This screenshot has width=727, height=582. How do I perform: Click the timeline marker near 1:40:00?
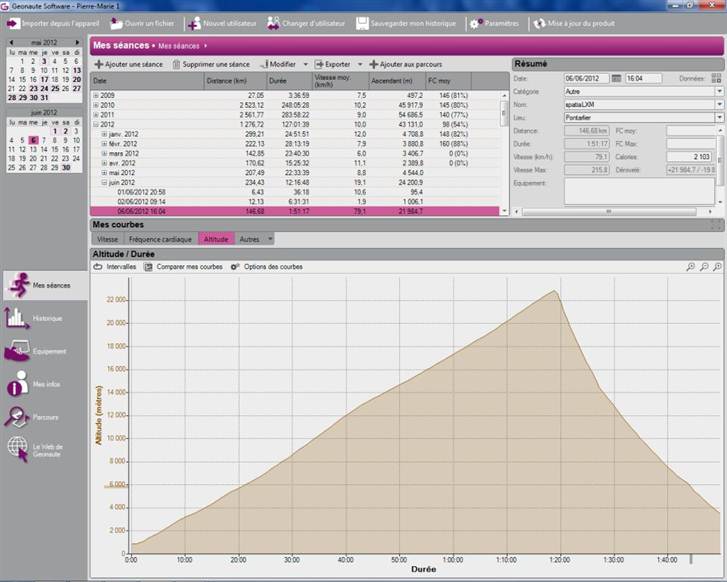pos(691,559)
